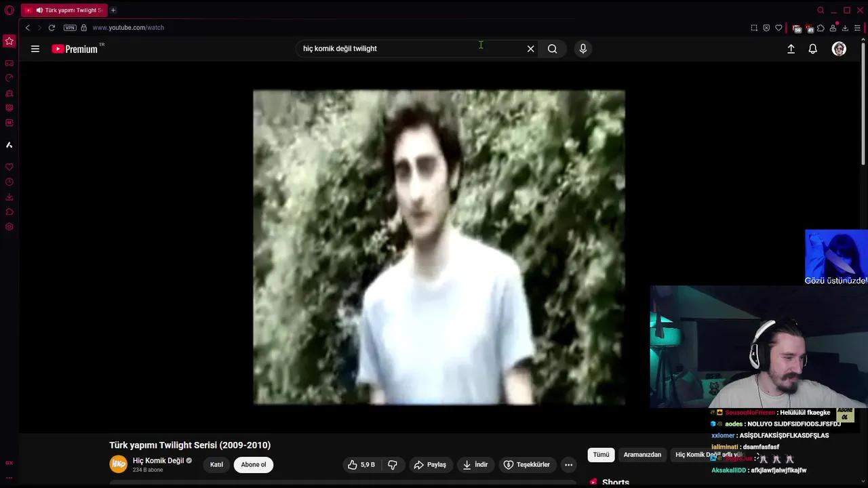Open GX Corner gamepad icon in sidebar

coord(9,63)
